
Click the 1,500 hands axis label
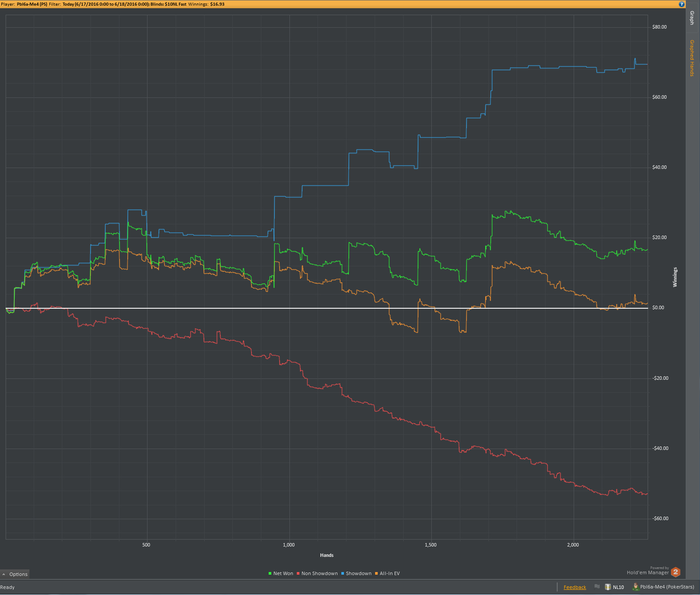tap(431, 545)
